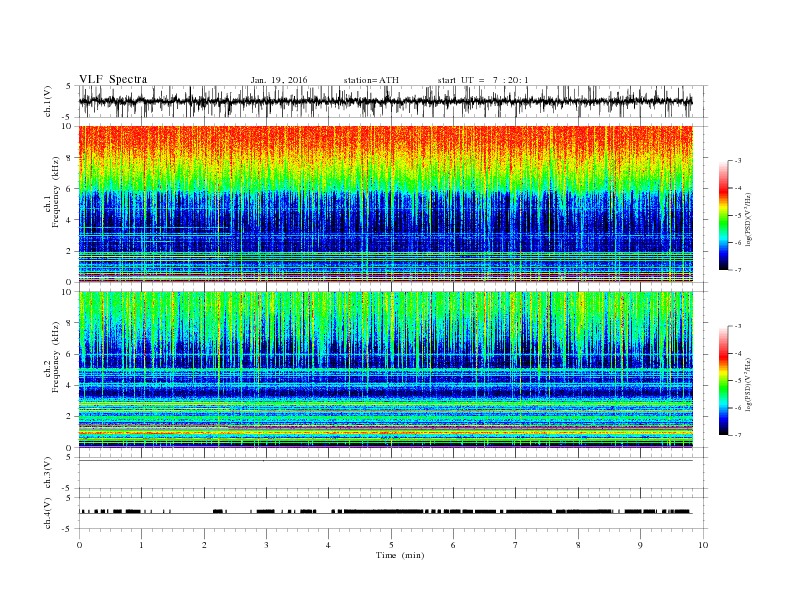Click inside the ch.1 frequency spectrogram
792x612 pixels.
(386, 204)
